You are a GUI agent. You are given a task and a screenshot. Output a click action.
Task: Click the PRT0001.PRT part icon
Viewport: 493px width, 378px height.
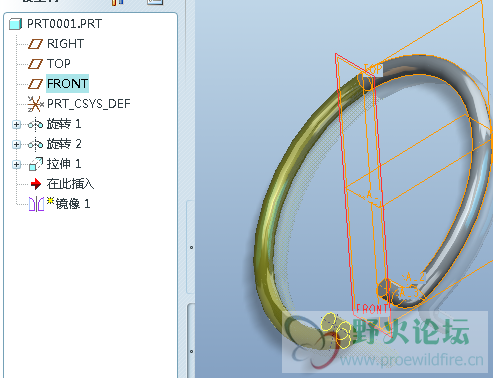point(16,24)
